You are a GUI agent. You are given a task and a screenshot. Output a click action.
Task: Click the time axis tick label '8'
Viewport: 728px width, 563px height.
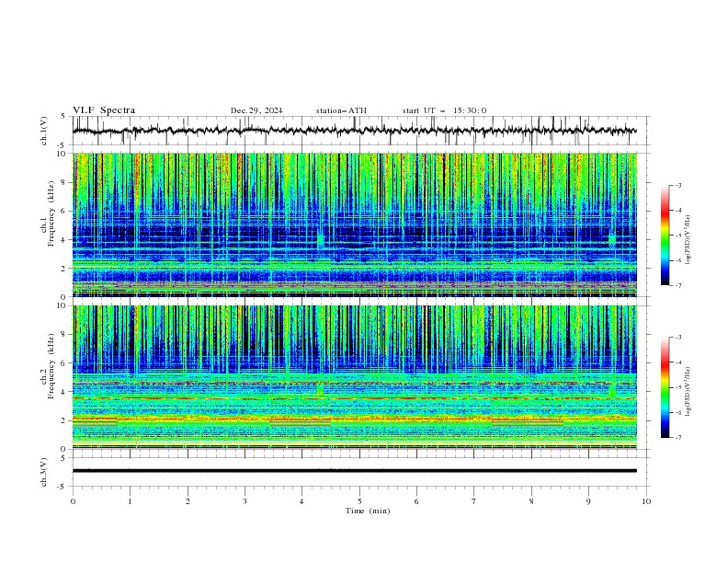531,501
